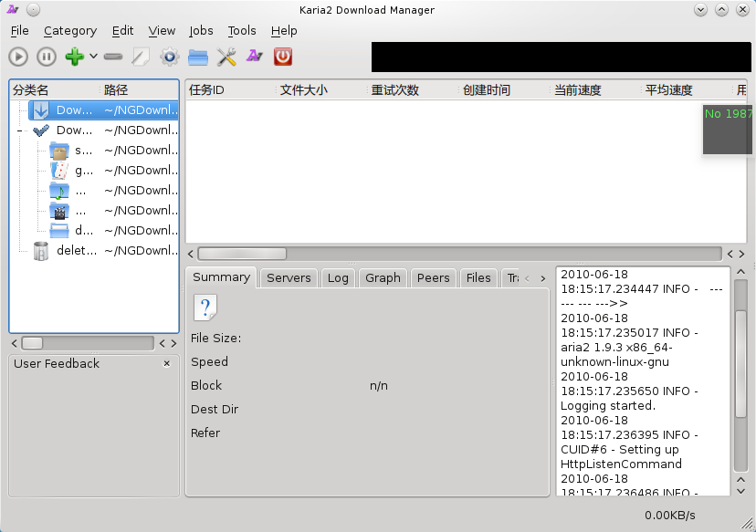Click the pencil edit icon in toolbar
This screenshot has height=532, width=756.
click(141, 57)
